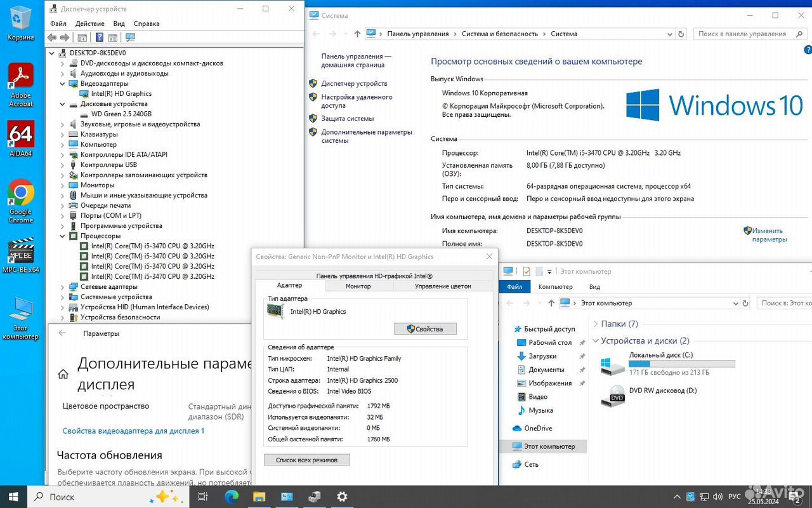Screen dimensions: 812x508
Task: Collapse Видеоадаптеры node
Action: click(x=62, y=83)
